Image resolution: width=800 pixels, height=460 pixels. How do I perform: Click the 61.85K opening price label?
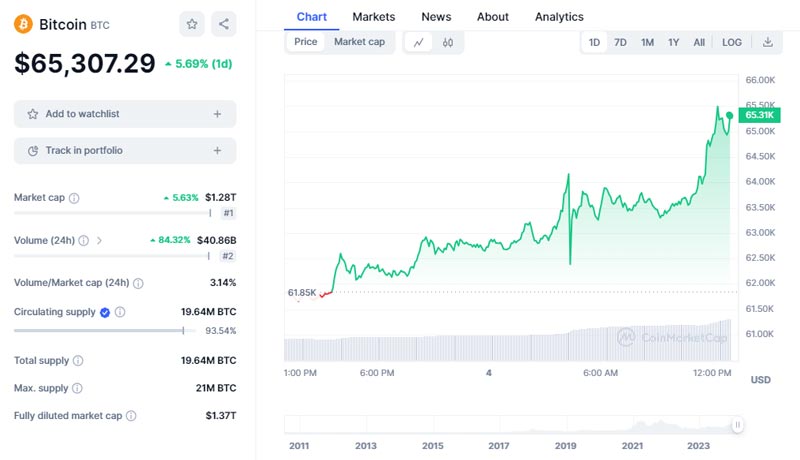[302, 293]
